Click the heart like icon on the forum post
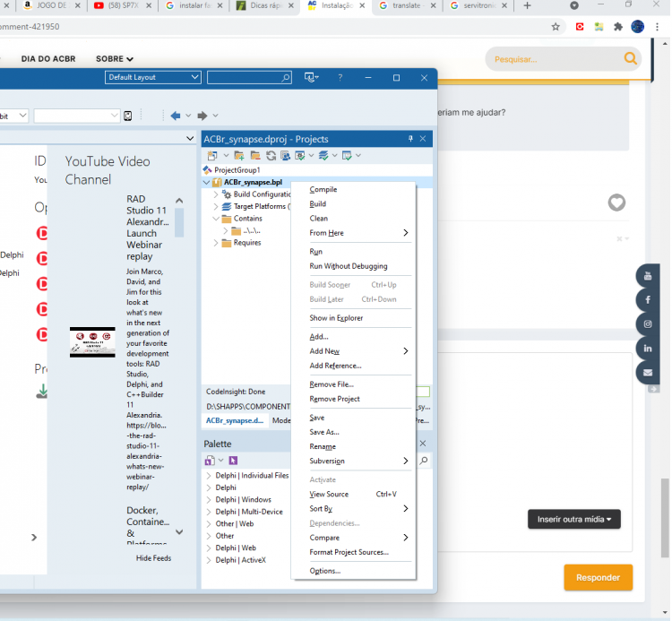Viewport: 672px width, 621px height. 616,203
